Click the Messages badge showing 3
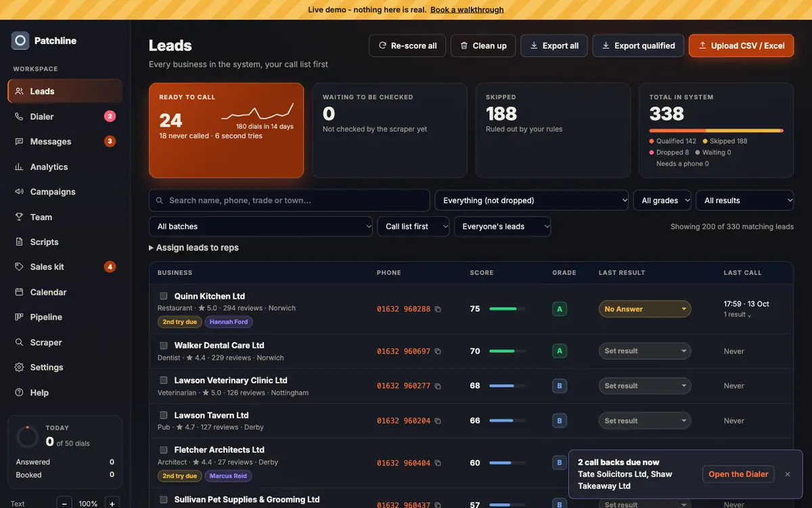This screenshot has height=508, width=812. click(110, 142)
